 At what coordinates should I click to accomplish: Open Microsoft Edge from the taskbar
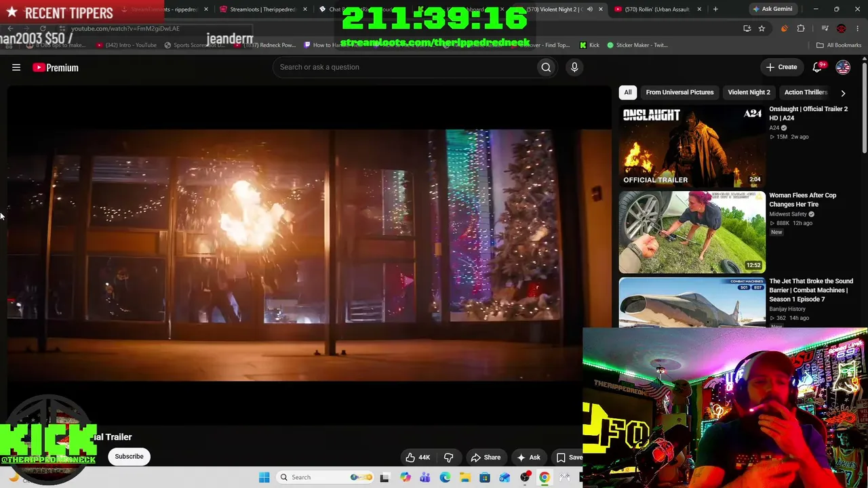click(445, 477)
